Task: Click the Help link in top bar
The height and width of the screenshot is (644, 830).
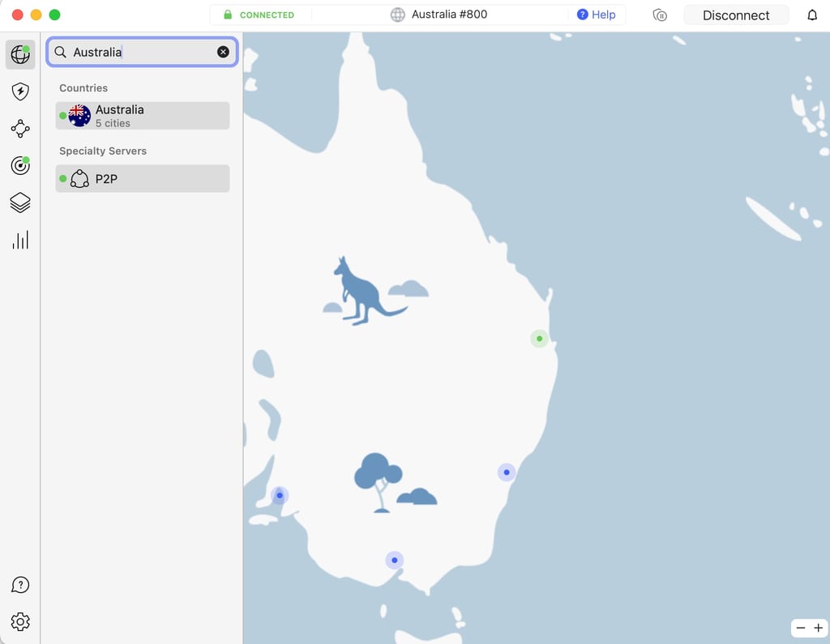Action: click(596, 15)
